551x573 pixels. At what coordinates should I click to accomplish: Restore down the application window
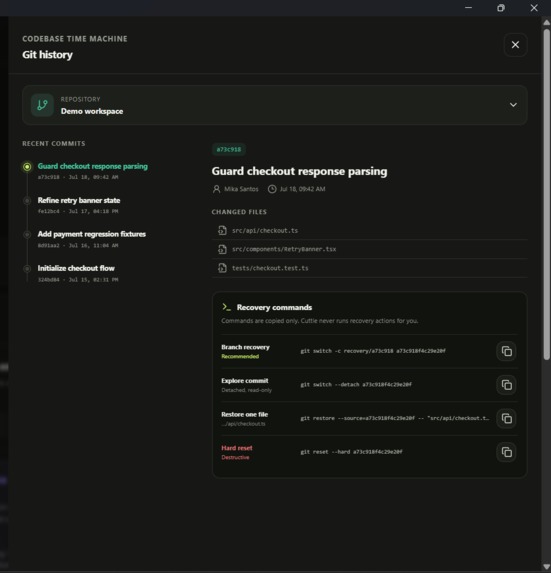[501, 8]
